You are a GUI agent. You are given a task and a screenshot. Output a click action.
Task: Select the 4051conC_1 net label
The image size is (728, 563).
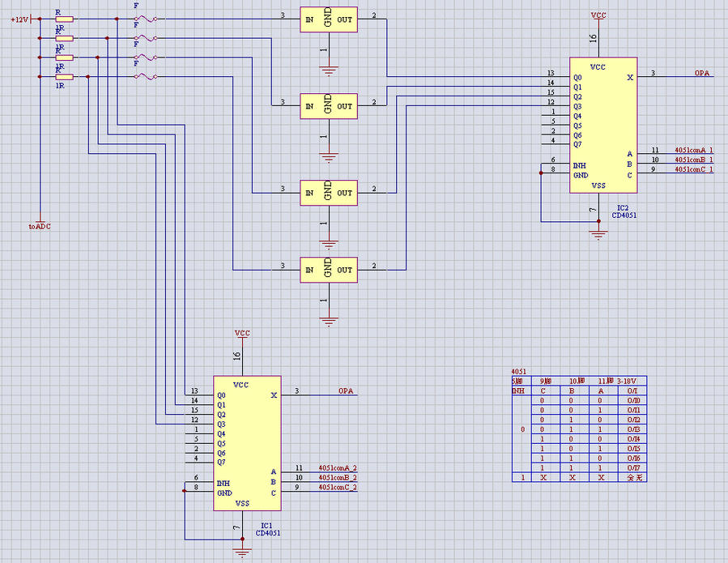click(694, 169)
